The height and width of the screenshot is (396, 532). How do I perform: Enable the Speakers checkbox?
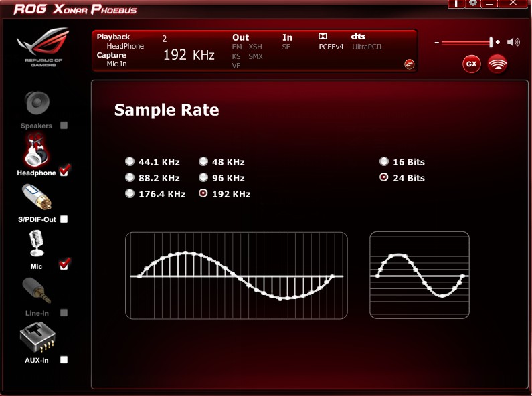coord(64,126)
